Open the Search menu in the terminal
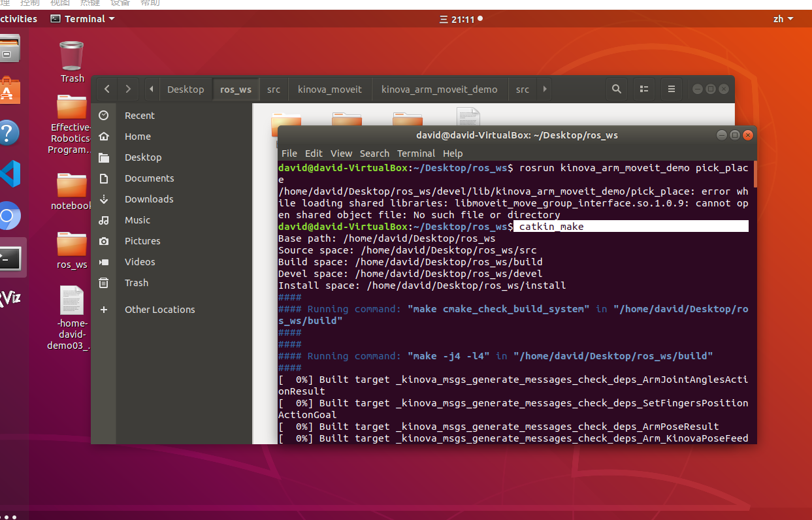Viewport: 812px width, 520px height. [x=374, y=153]
